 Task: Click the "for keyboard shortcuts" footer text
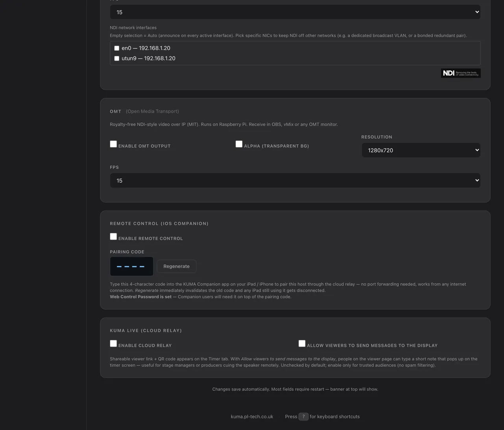[x=335, y=417]
